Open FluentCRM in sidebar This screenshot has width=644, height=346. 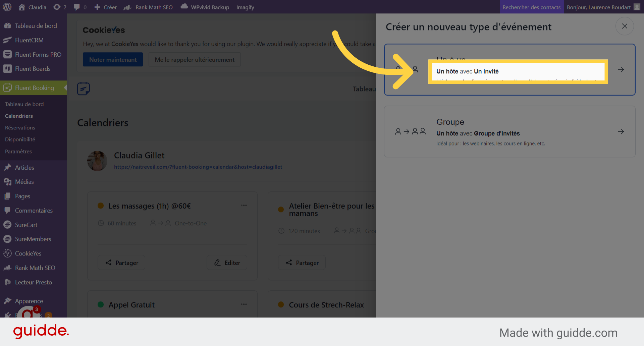point(34,40)
